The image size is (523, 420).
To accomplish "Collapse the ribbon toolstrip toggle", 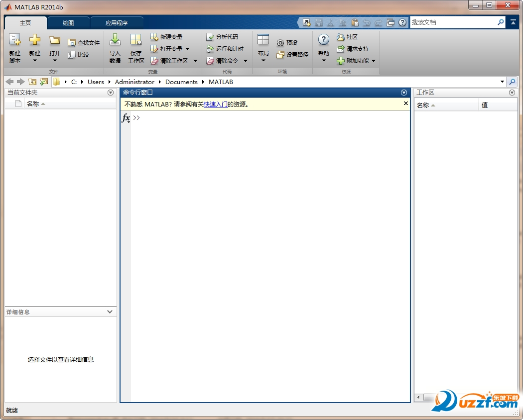I will coord(513,22).
